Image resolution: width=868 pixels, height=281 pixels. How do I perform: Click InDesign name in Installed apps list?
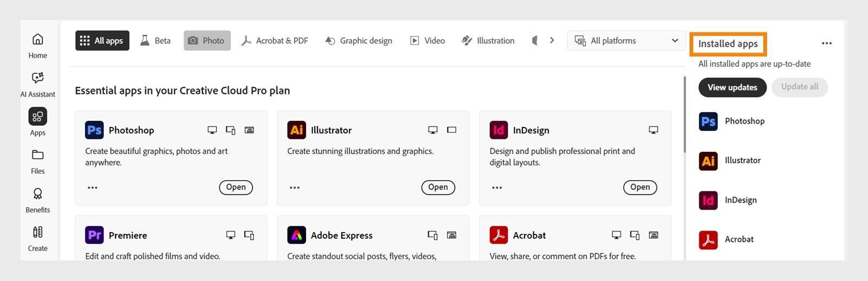coord(741,200)
